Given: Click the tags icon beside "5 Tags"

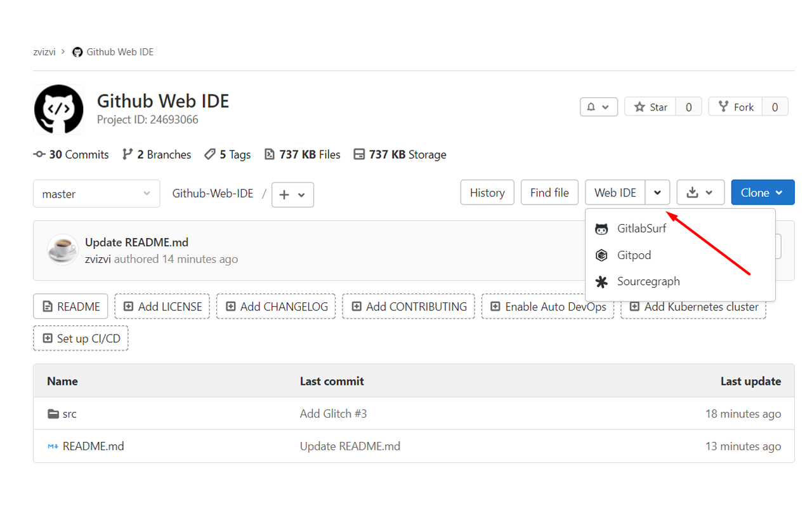Looking at the screenshot, I should [210, 154].
